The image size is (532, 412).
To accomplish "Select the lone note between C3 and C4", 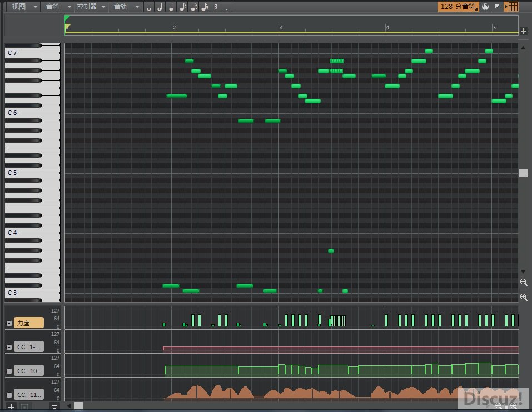I will 331,251.
